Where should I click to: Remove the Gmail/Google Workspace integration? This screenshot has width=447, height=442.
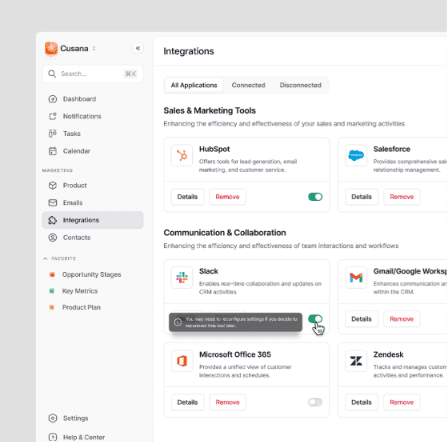point(401,319)
